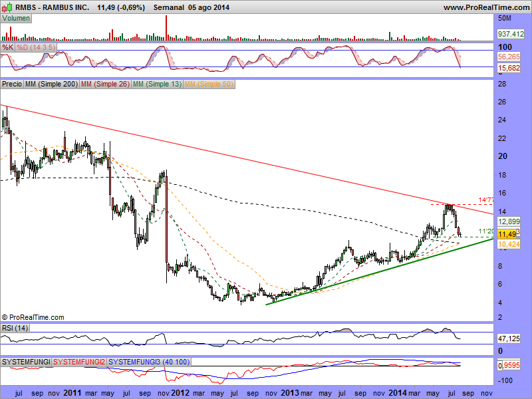Click the orange moving average value 10,424
Viewport: 532px width, 399px height.
point(509,244)
